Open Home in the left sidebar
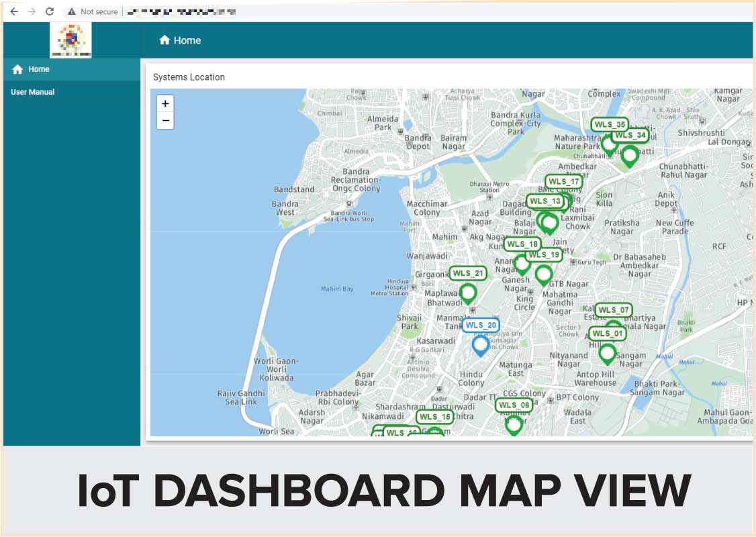 [x=38, y=69]
